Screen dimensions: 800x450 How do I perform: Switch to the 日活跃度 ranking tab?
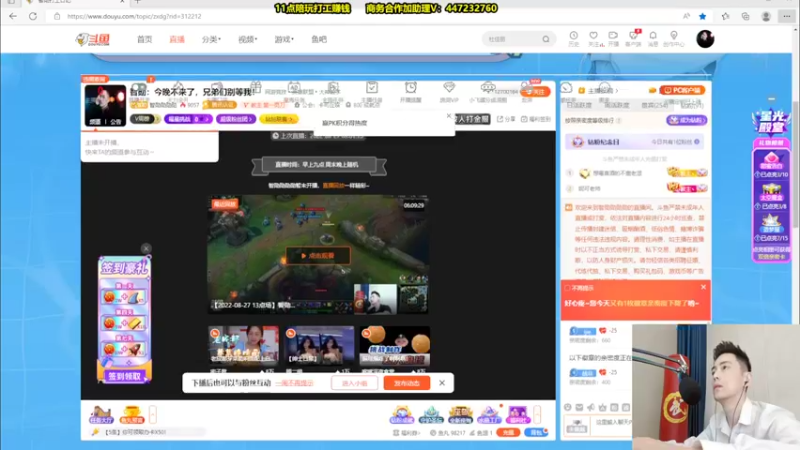pyautogui.click(x=579, y=105)
